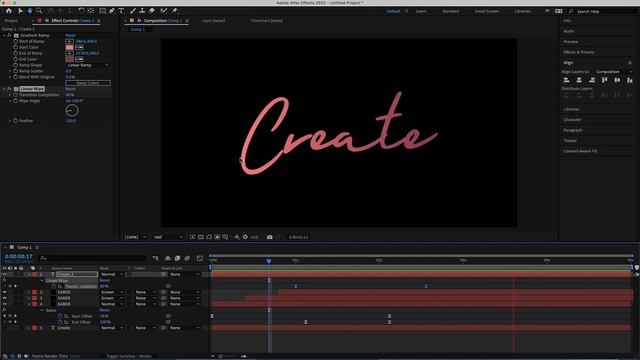Click the End Color swatch

[69, 59]
